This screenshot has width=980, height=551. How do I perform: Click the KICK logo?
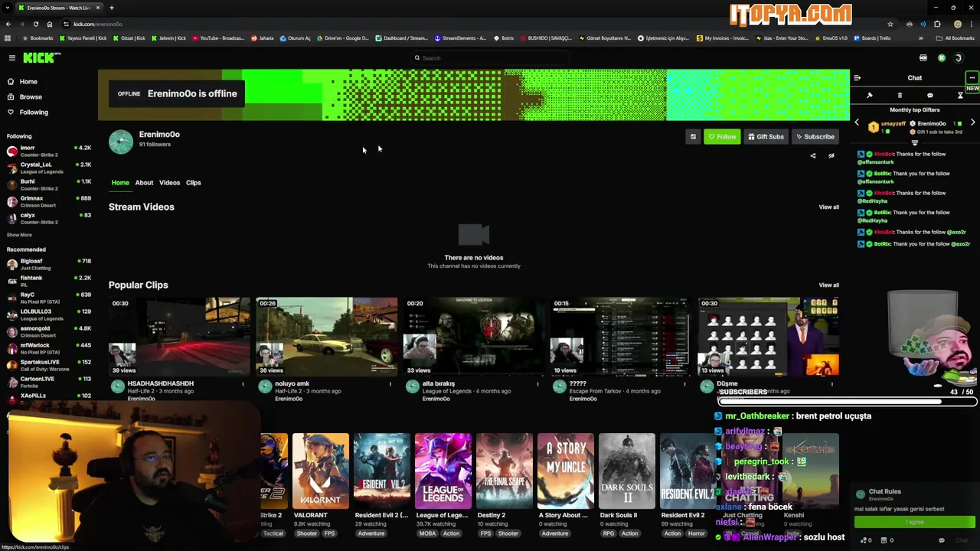coord(40,58)
